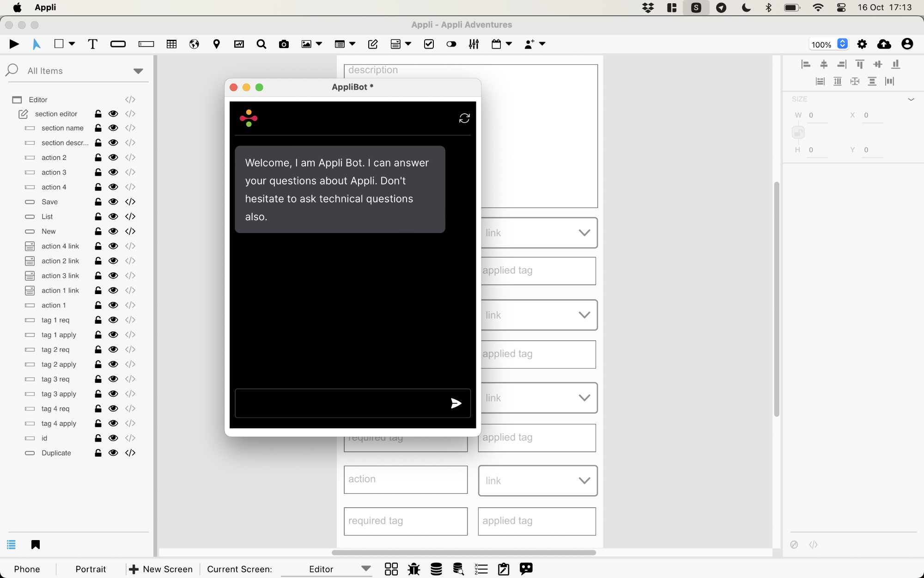Select the input field tool
Image resolution: width=924 pixels, height=578 pixels.
[146, 44]
